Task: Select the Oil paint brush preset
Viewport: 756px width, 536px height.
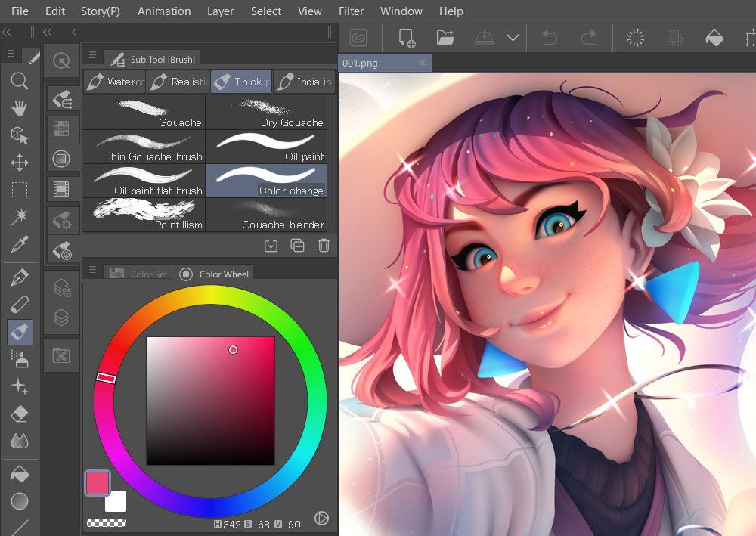Action: (x=266, y=144)
